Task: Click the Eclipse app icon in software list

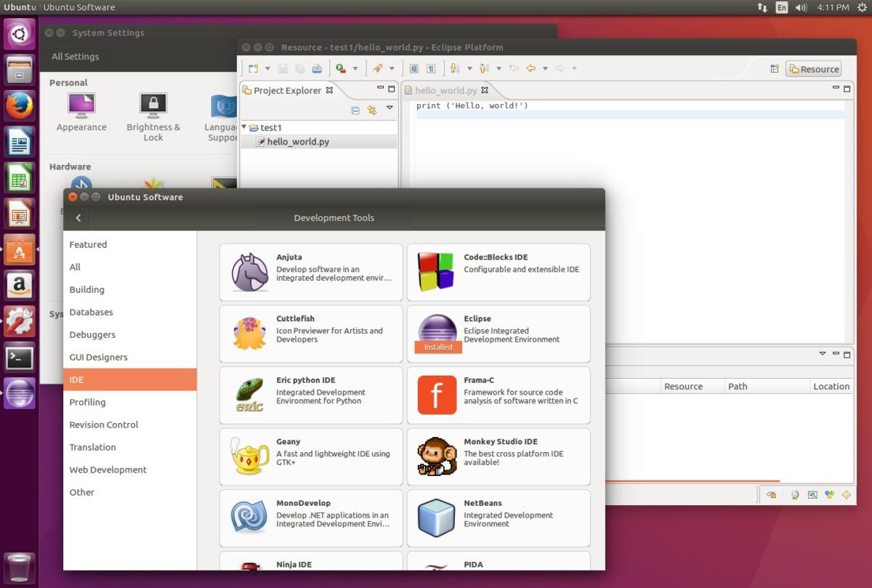Action: 437,334
